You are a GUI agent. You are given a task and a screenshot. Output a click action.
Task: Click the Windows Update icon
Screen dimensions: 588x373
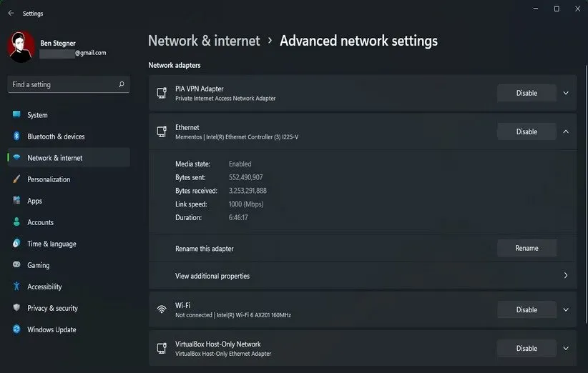tap(16, 329)
